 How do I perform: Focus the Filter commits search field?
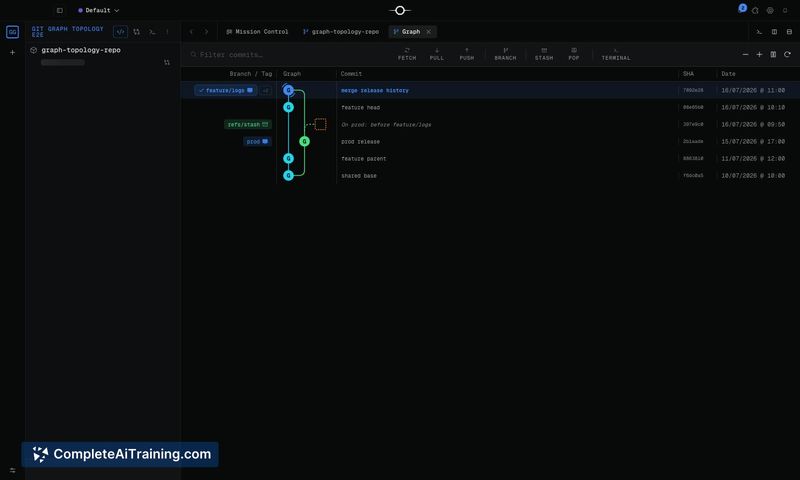coord(286,55)
